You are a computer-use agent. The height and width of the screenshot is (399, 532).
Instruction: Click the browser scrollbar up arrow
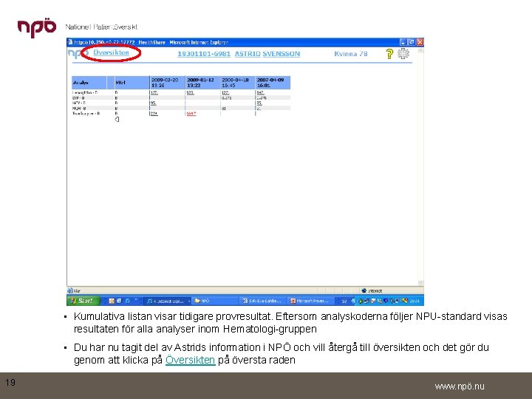pyautogui.click(x=420, y=50)
